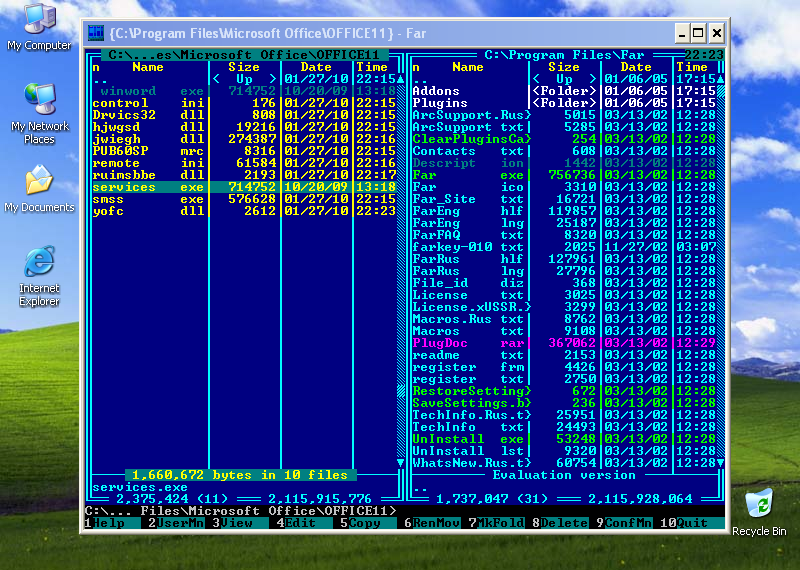Select ruimsbbe dll file

(x=244, y=175)
